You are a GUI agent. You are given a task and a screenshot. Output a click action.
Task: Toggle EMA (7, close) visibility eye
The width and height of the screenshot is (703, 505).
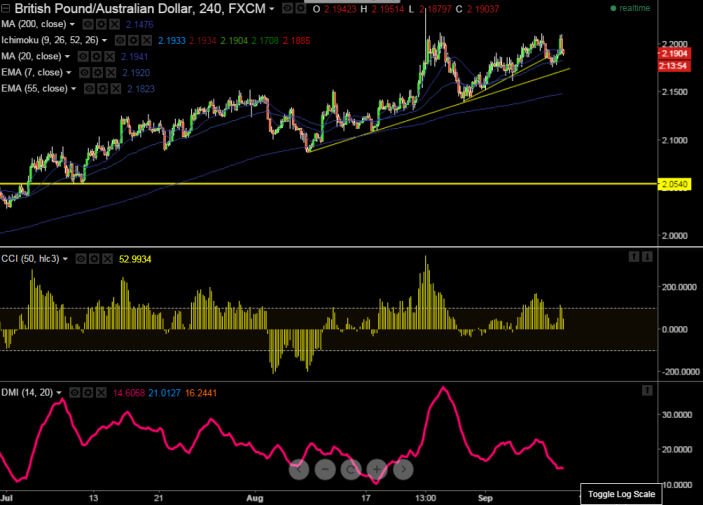pyautogui.click(x=84, y=73)
